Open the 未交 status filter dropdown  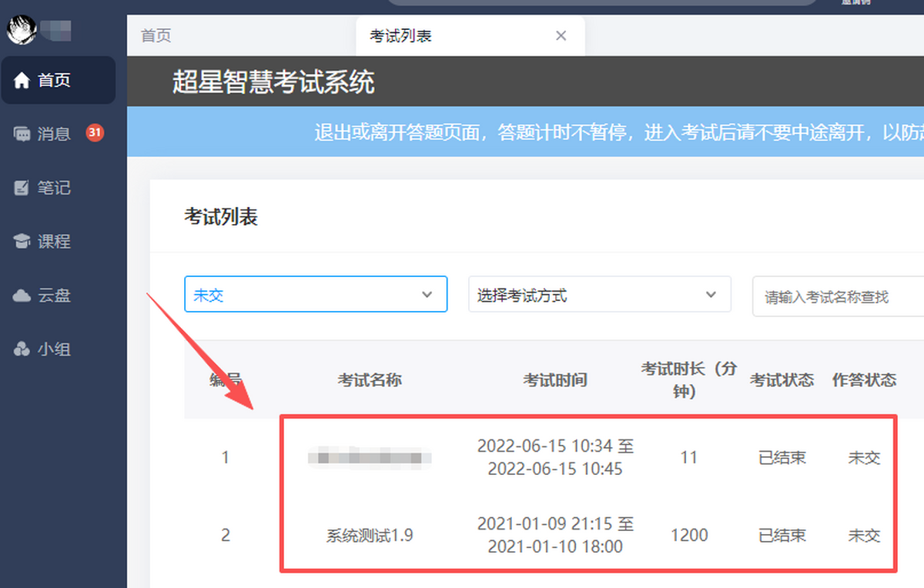[316, 294]
